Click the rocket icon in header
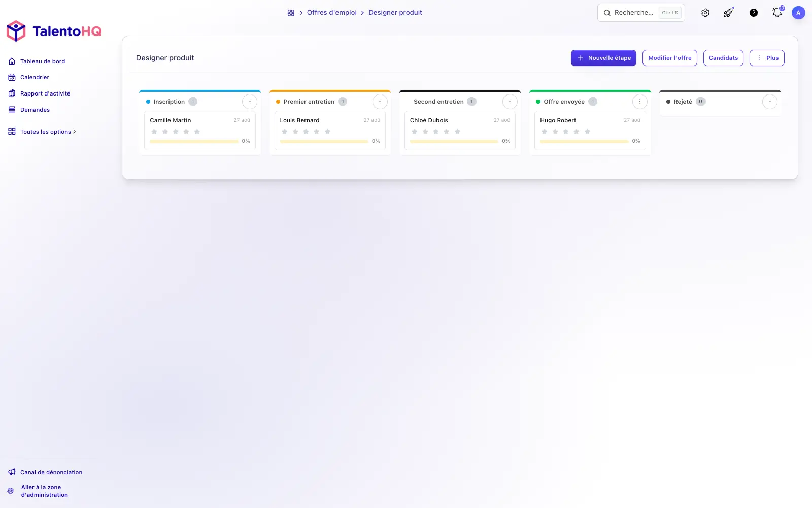The image size is (812, 508). [729, 13]
